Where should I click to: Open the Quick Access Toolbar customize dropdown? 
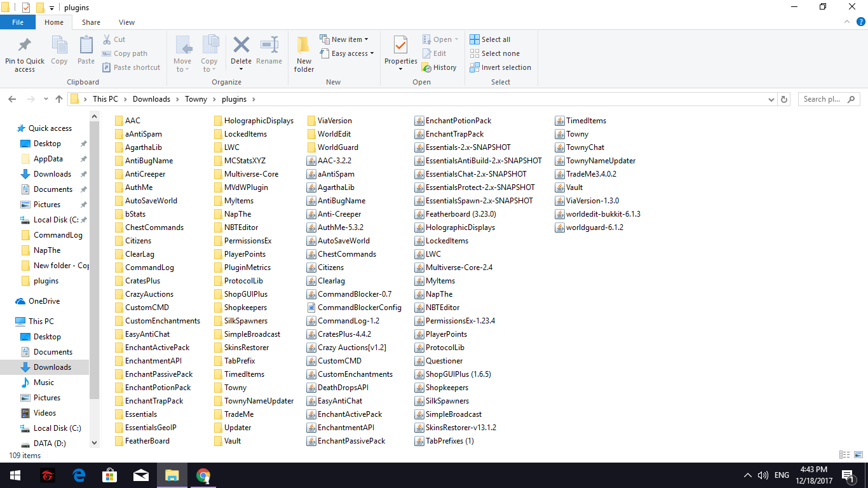point(51,8)
